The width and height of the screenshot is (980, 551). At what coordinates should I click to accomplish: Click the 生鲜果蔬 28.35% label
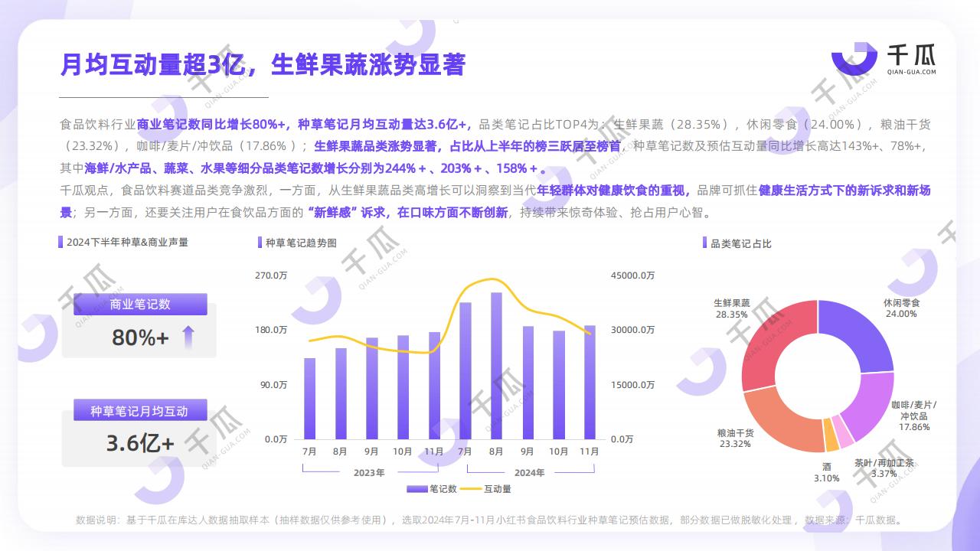(x=731, y=308)
